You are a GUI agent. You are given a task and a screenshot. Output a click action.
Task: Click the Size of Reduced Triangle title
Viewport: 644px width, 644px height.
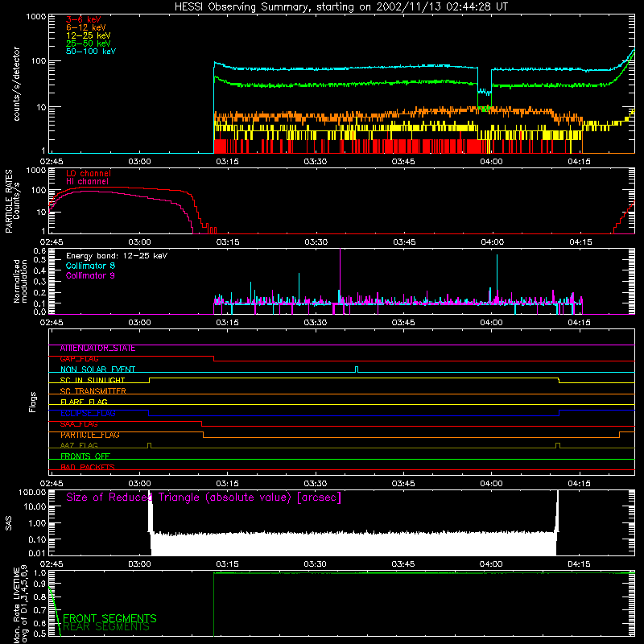(204, 497)
